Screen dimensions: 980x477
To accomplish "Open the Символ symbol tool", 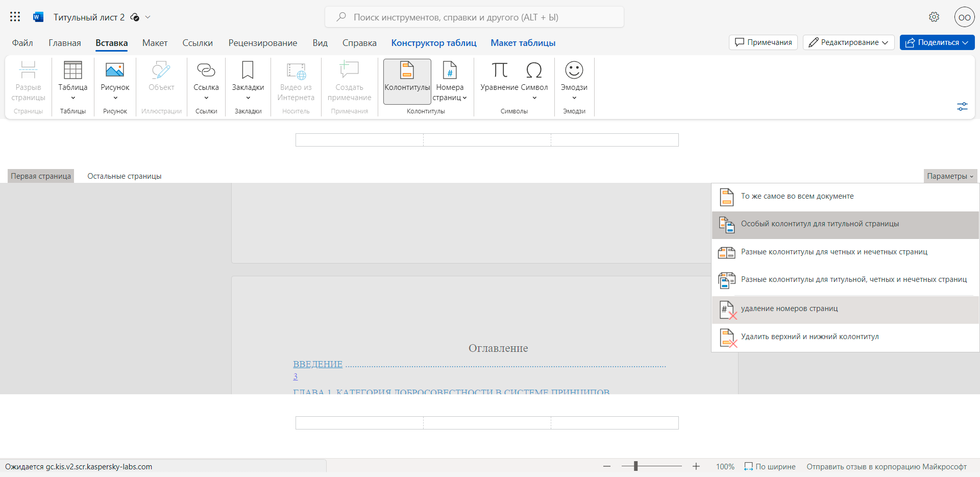I will point(534,81).
